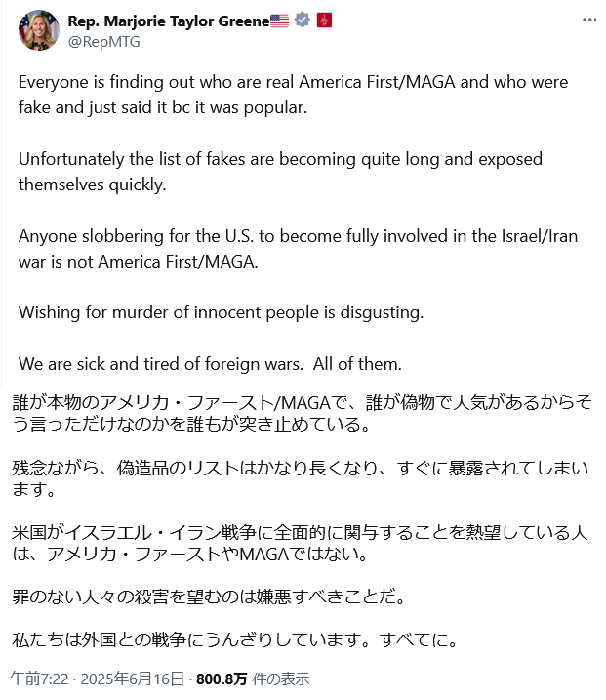Click the 'Anyone slobbering for the U.S.' paragraph
606x700 pixels.
coord(298,249)
